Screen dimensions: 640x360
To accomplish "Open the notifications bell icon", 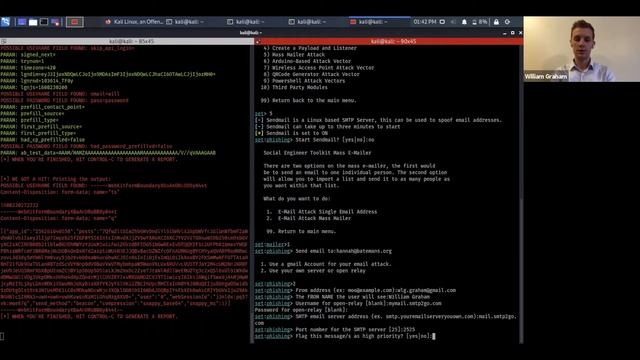I will coord(464,22).
